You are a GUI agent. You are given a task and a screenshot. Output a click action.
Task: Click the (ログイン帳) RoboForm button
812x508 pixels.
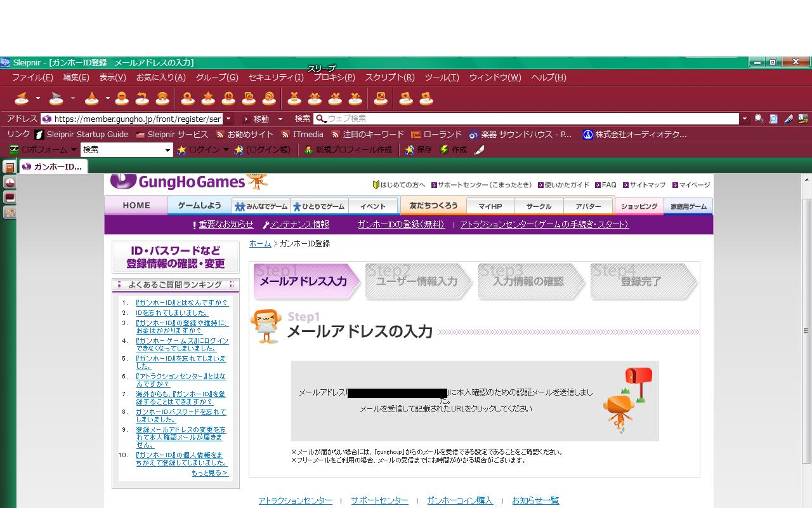coord(262,150)
